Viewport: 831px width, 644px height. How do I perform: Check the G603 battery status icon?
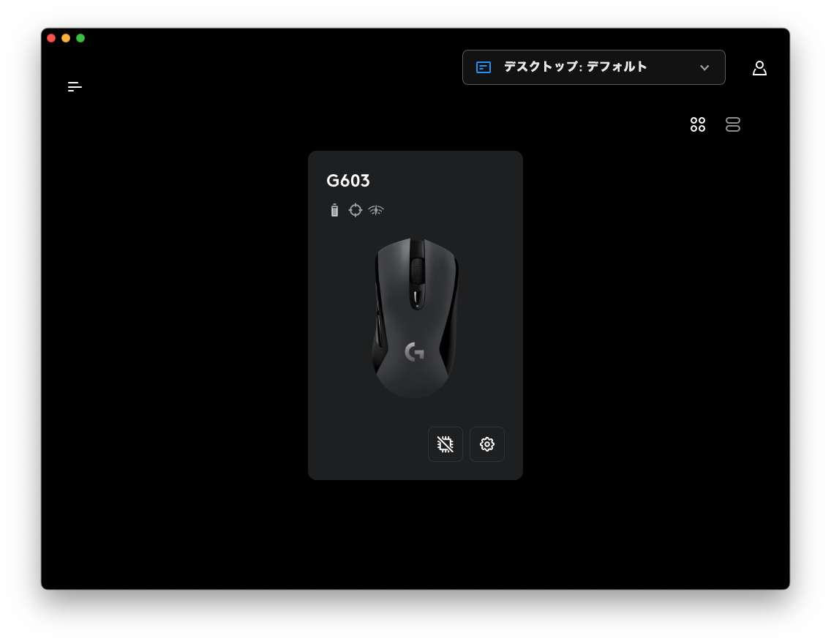(x=334, y=210)
